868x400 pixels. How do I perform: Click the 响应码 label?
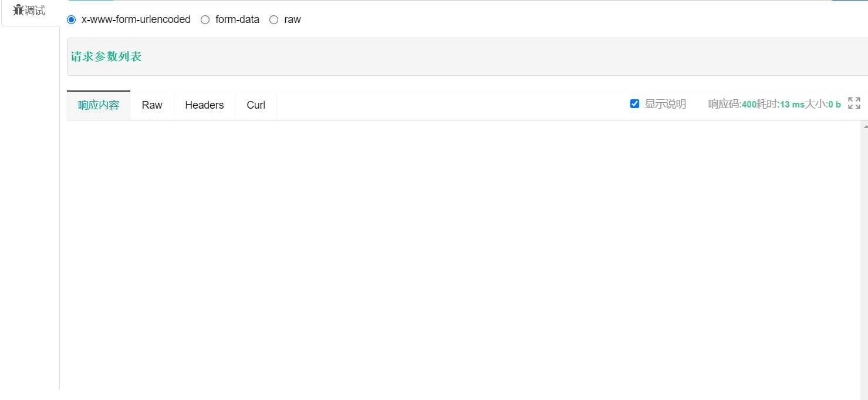(725, 104)
